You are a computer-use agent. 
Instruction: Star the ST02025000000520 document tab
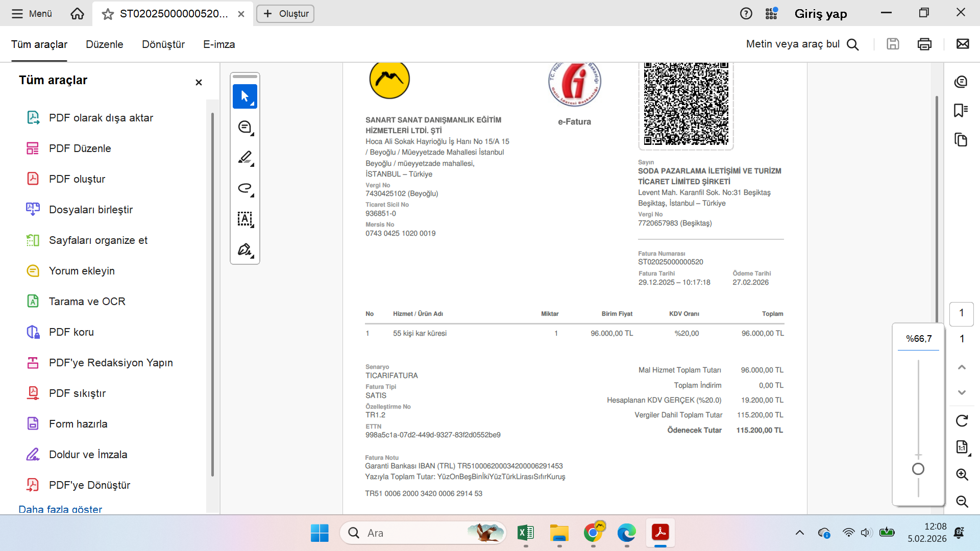[108, 14]
